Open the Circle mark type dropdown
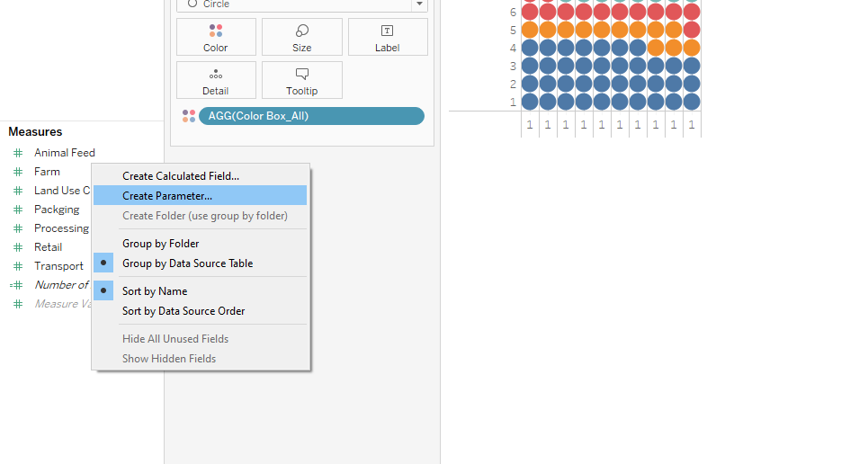The image size is (868, 464). pos(419,4)
